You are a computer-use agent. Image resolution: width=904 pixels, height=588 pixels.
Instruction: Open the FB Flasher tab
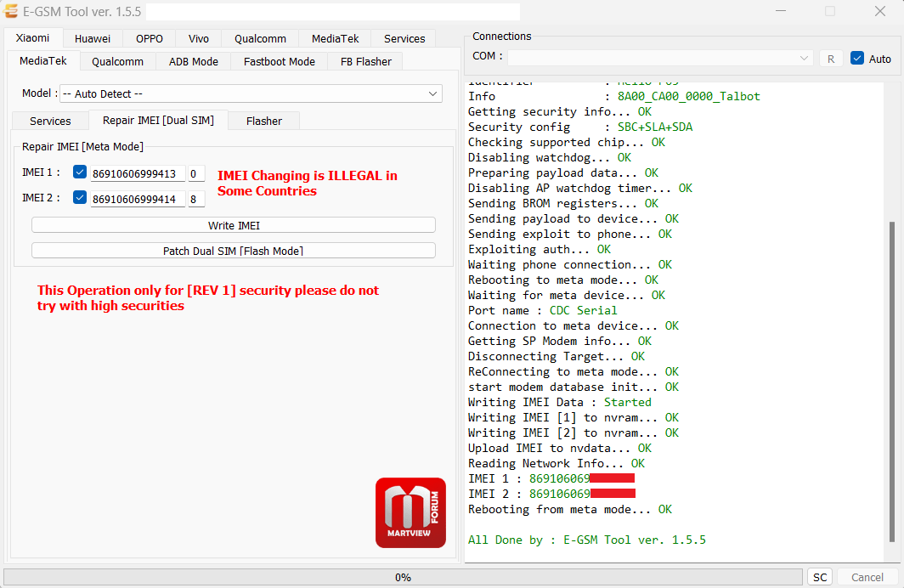click(365, 62)
